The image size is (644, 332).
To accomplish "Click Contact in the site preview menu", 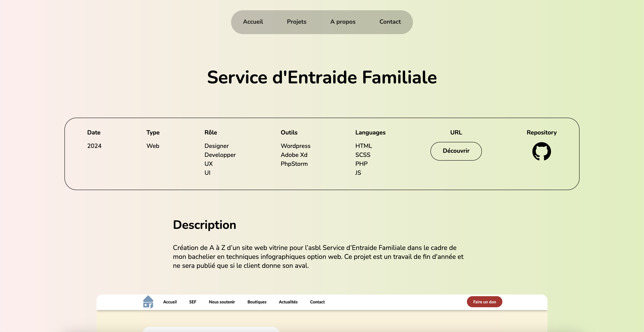I will [x=317, y=302].
